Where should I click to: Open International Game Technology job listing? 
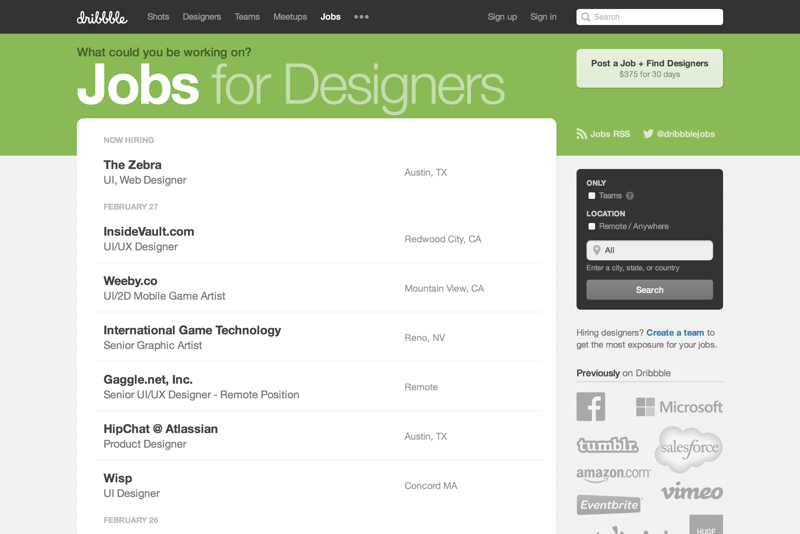[x=192, y=330]
